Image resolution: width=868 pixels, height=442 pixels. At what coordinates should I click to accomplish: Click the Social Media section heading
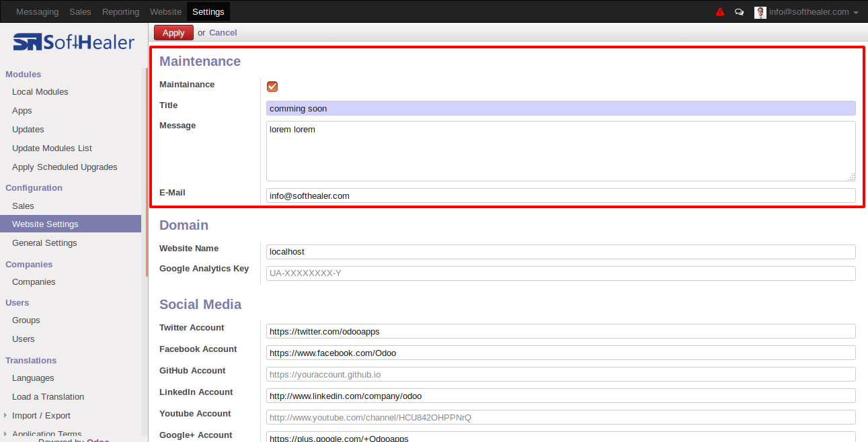point(200,304)
